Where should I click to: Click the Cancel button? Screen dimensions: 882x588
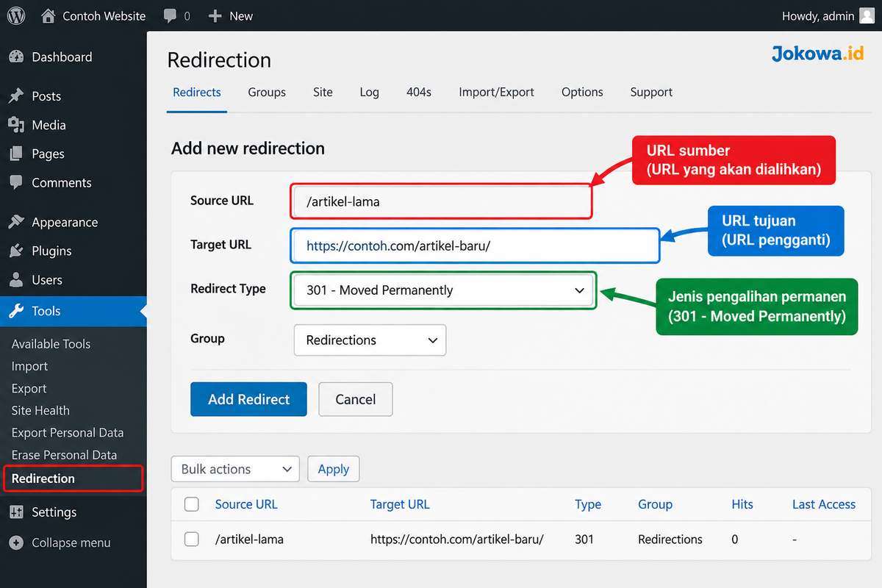[x=356, y=399]
